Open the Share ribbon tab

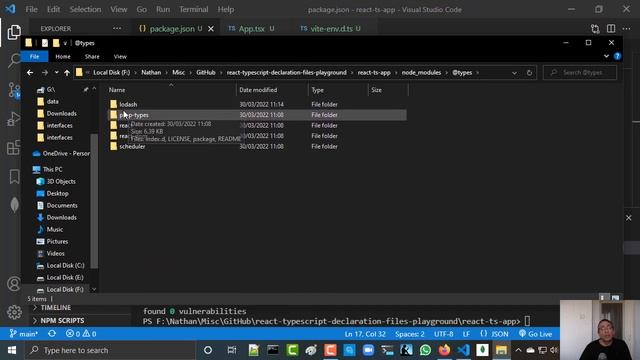pyautogui.click(x=92, y=56)
